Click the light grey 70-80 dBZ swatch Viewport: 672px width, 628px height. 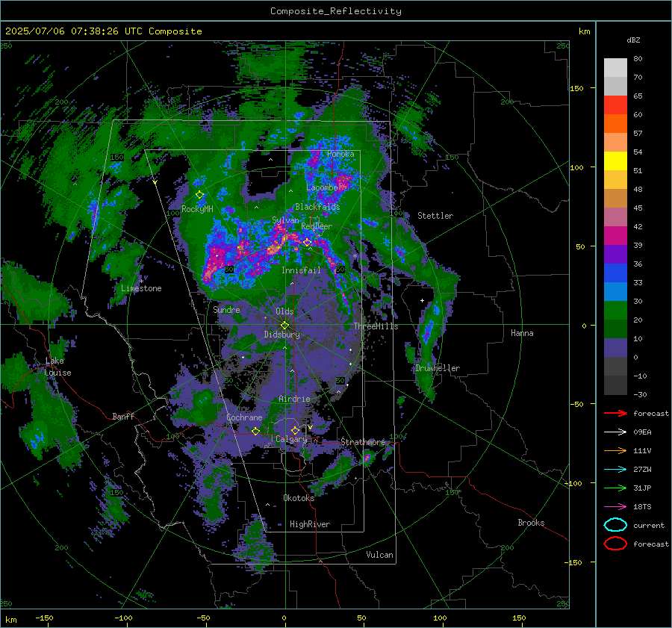click(615, 68)
